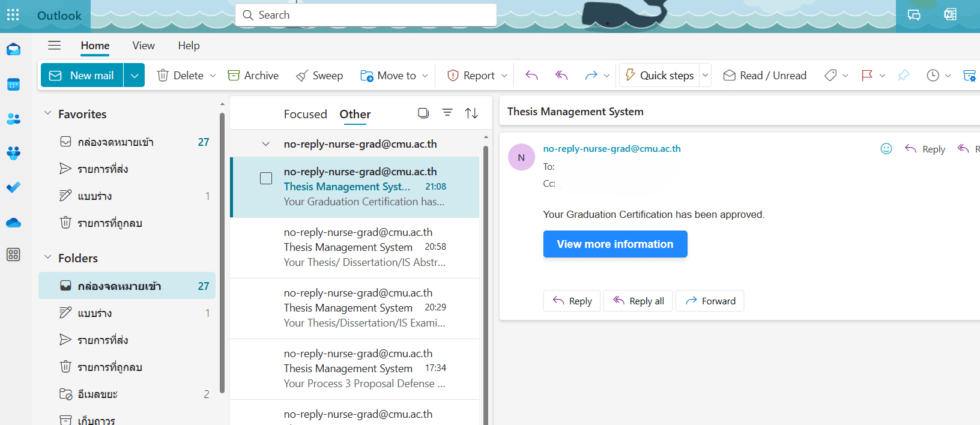Screen dimensions: 980x425
Task: Expand the New mail dropdown arrow
Action: click(x=135, y=76)
